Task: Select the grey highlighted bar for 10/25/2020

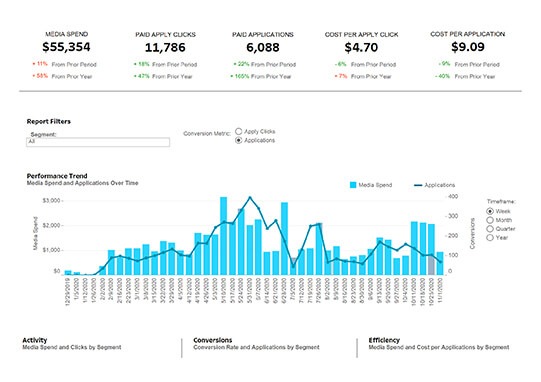Action: pos(431,265)
